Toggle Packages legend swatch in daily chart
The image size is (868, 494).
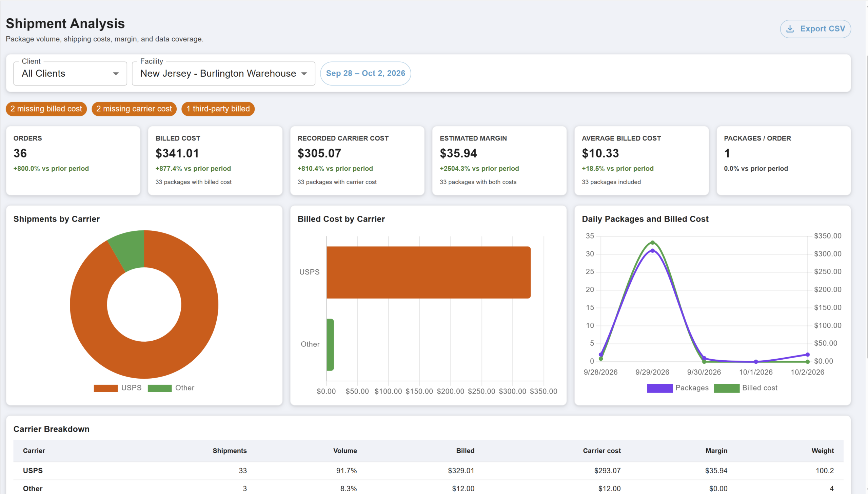point(659,388)
